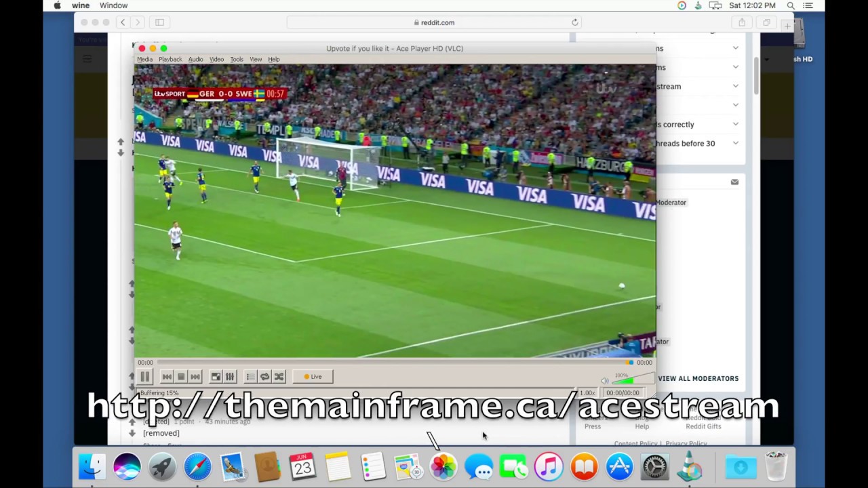The image size is (868, 488).
Task: Expand the sidebar rule ending in 'ns'
Action: 736,48
